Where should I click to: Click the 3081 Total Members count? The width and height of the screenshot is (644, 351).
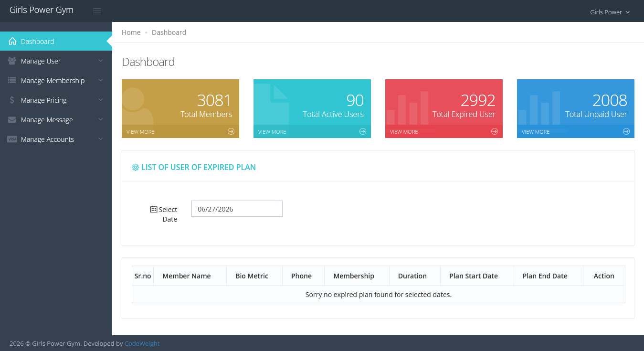[x=214, y=100]
